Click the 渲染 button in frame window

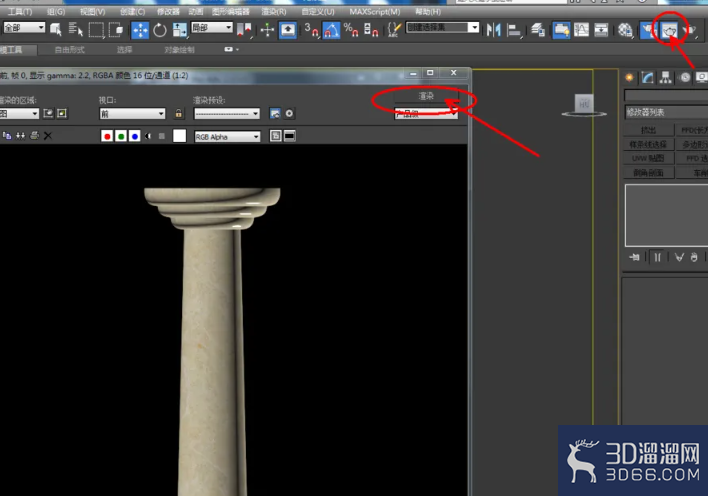pyautogui.click(x=426, y=96)
